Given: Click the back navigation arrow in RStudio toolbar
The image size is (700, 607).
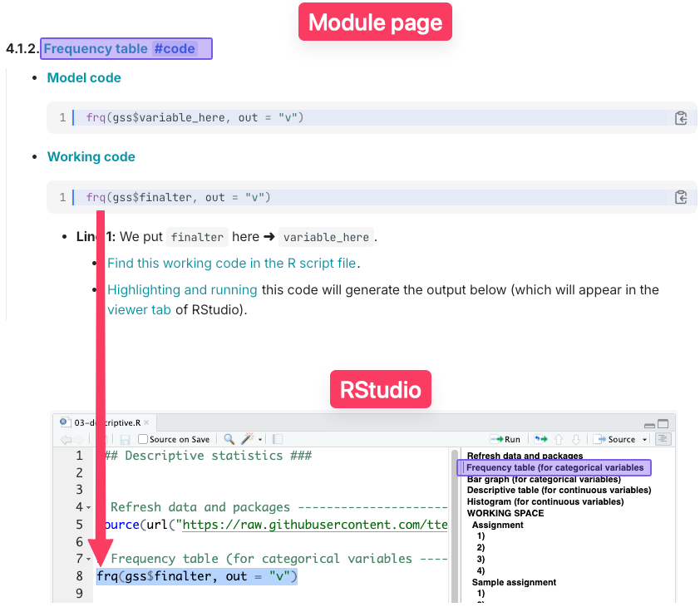Looking at the screenshot, I should (x=66, y=440).
